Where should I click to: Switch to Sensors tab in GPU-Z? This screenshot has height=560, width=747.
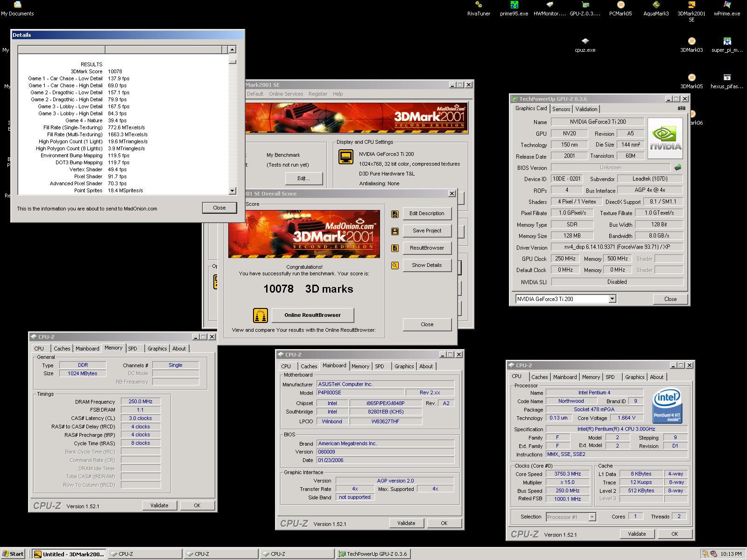pos(561,109)
